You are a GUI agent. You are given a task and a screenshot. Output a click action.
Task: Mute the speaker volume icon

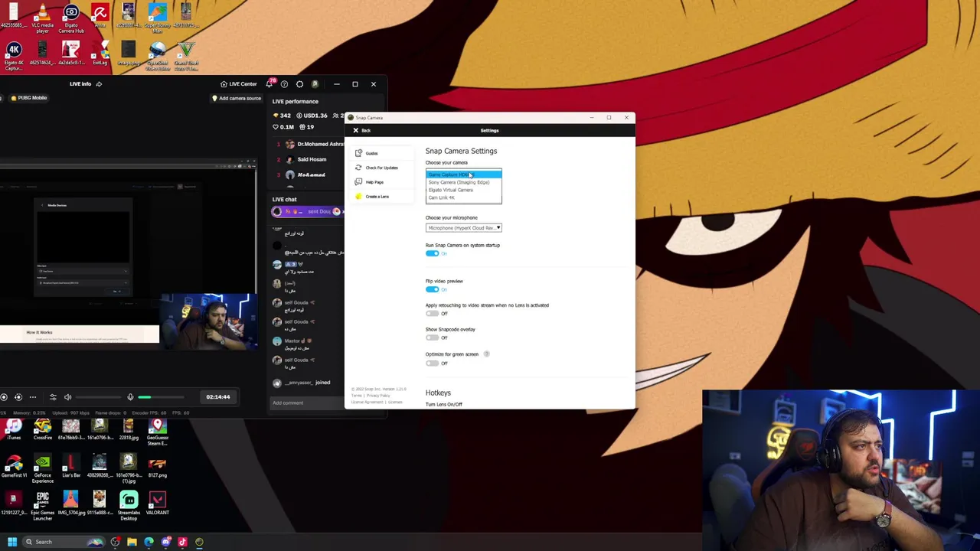point(67,397)
